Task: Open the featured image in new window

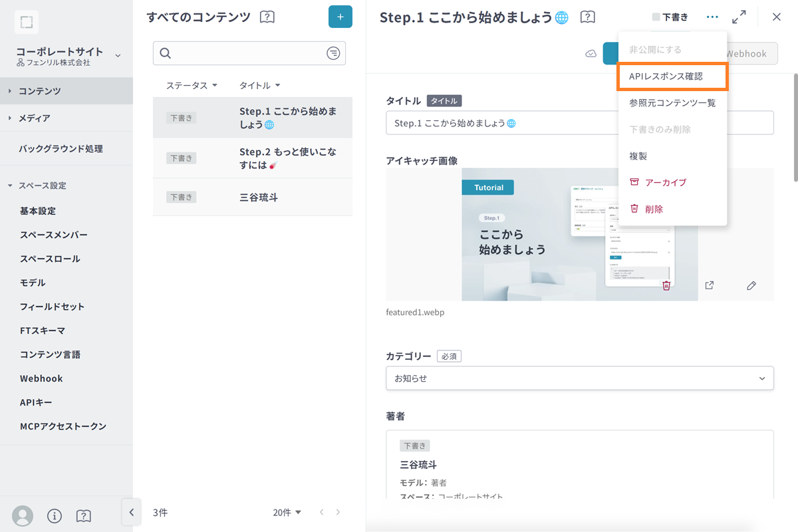Action: pos(710,285)
